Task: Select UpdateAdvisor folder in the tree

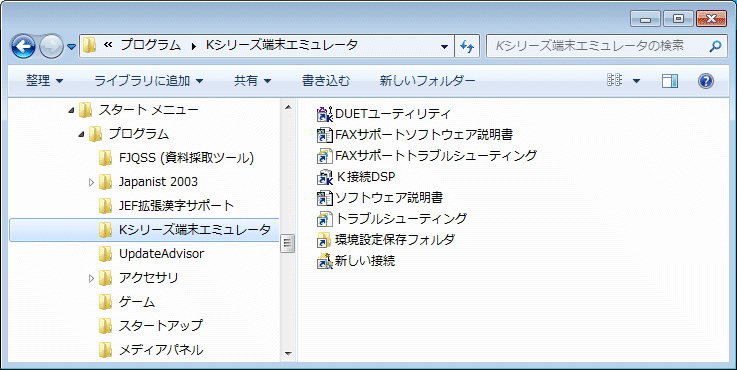Action: click(161, 254)
